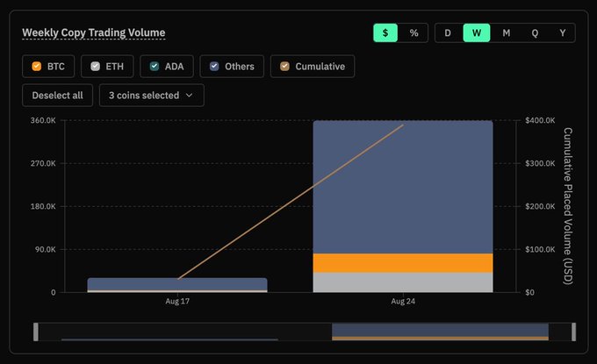Select the daily (D) interval

click(x=448, y=33)
